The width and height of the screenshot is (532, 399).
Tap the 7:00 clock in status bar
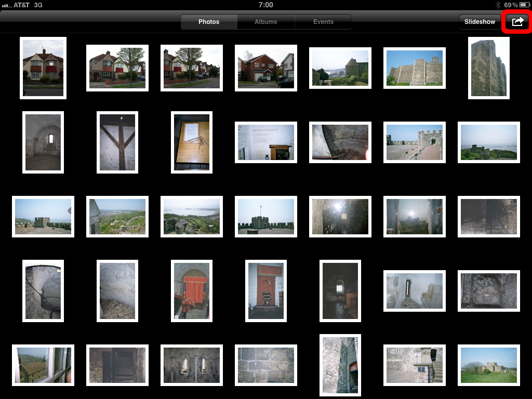pos(265,5)
